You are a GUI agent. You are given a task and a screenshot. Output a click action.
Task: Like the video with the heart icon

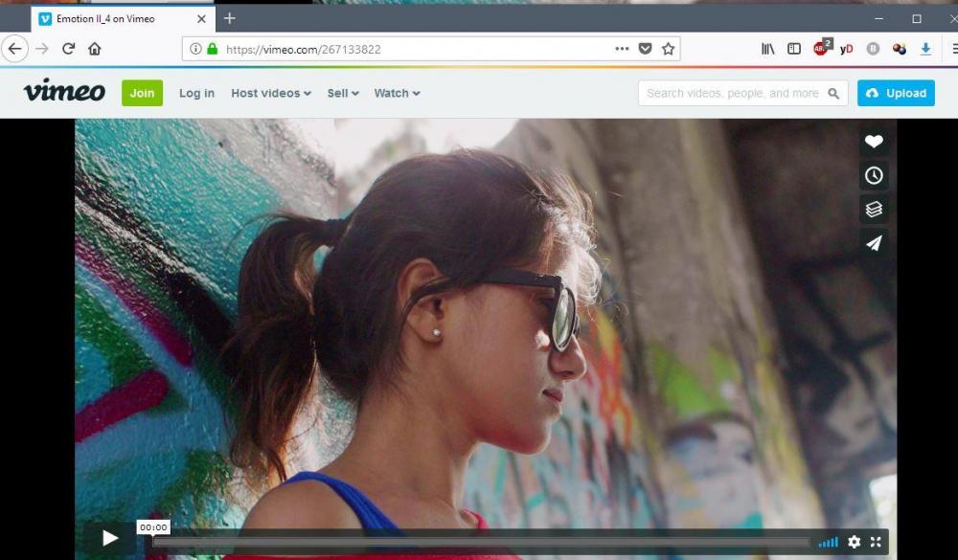pyautogui.click(x=874, y=142)
